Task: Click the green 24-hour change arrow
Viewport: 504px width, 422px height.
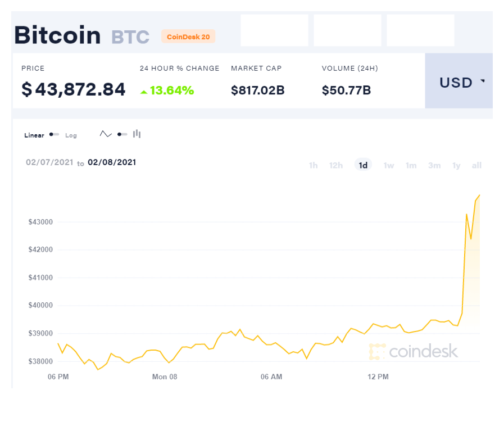Action: pos(144,92)
